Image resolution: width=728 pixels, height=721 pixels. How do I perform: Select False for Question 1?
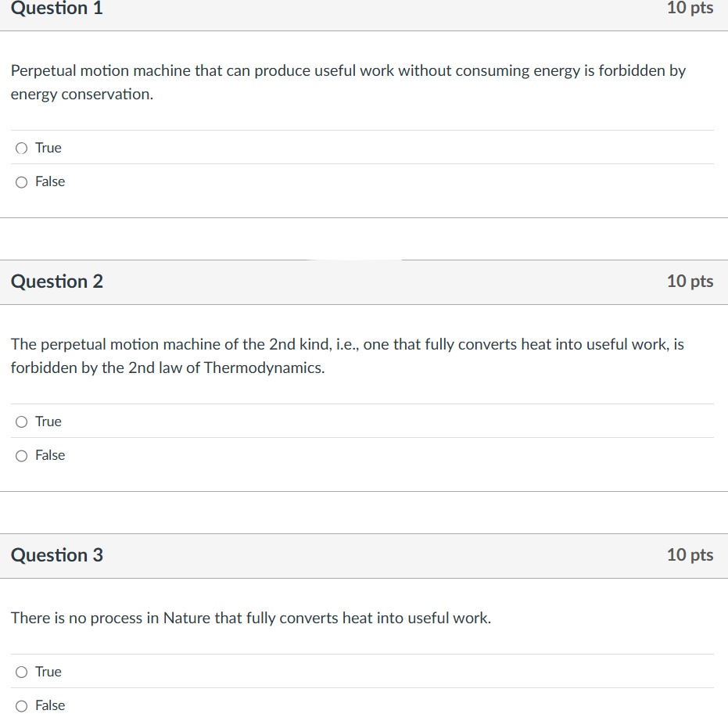click(21, 181)
